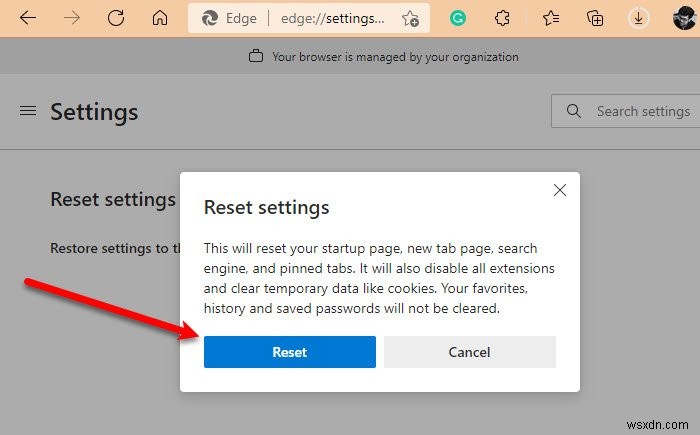700x435 pixels.
Task: Cancel the Reset settings dialog
Action: [469, 352]
